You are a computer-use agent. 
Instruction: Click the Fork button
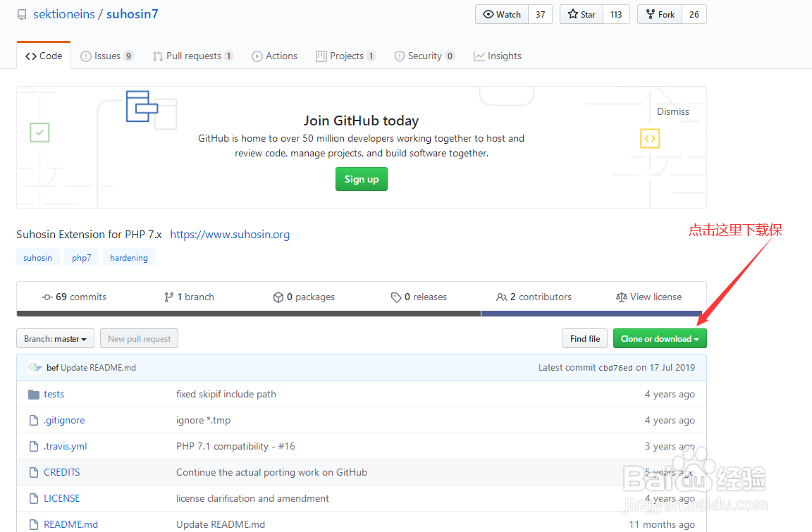tap(660, 15)
